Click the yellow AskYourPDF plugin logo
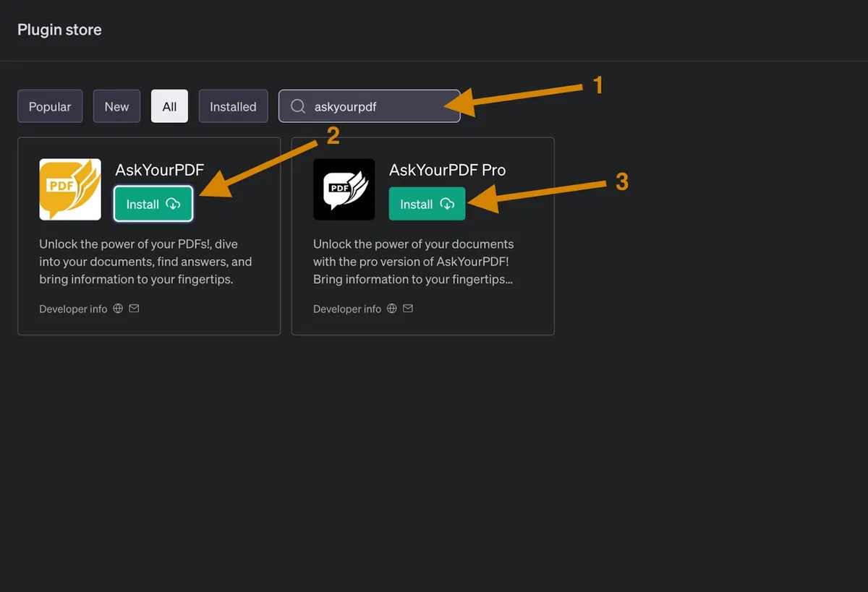 70,189
